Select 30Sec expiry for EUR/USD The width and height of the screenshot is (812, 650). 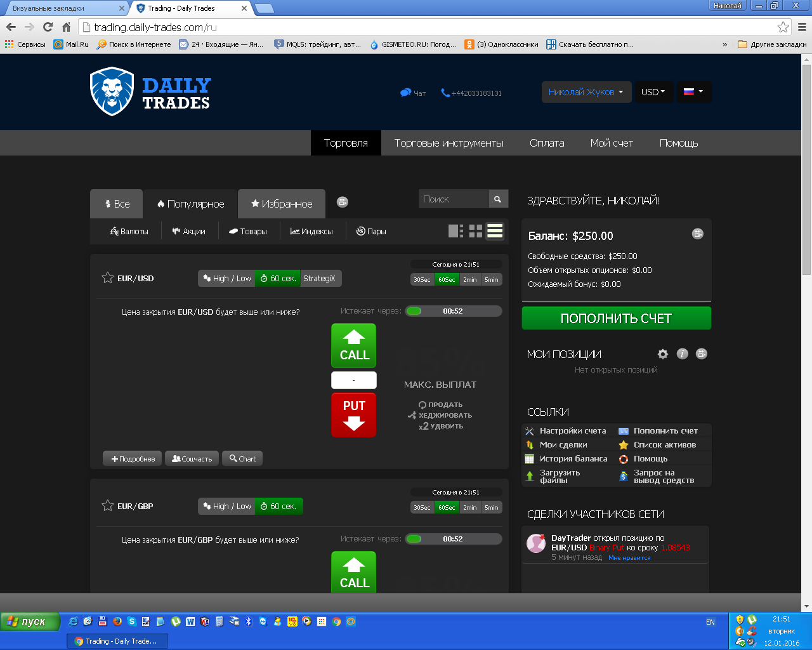[422, 279]
